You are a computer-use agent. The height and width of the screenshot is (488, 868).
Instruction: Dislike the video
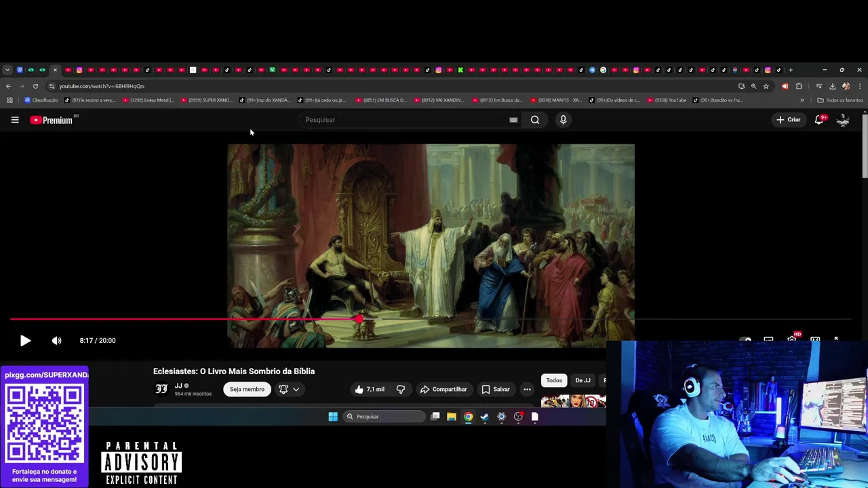point(401,389)
